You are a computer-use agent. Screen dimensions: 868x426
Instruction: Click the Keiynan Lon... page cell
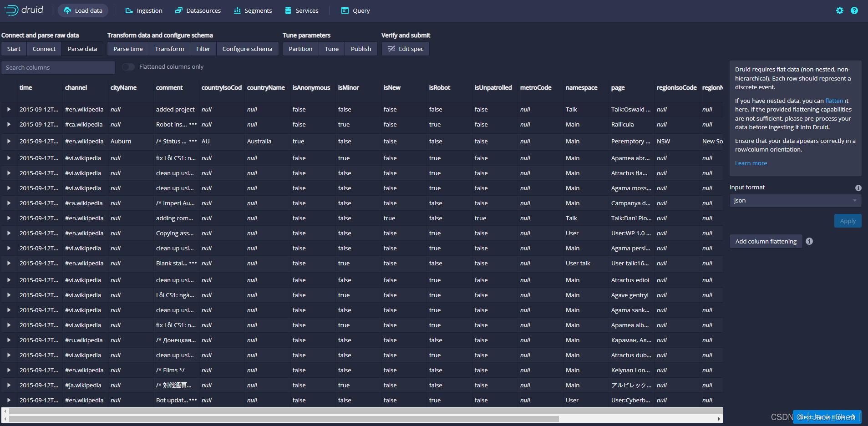coord(630,370)
